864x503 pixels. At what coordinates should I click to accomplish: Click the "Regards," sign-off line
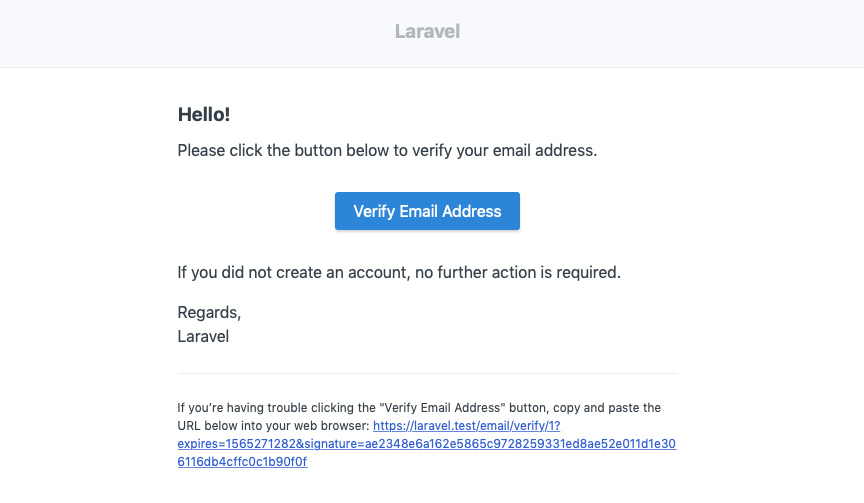tap(209, 312)
